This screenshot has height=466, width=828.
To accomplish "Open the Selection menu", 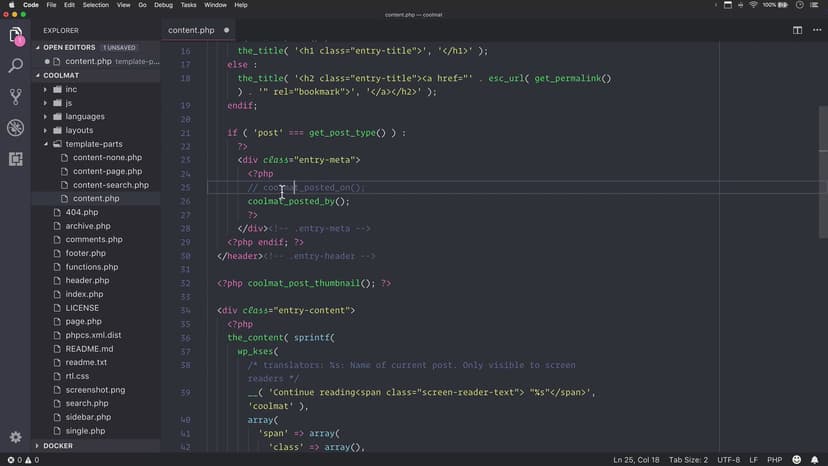I will pos(96,5).
